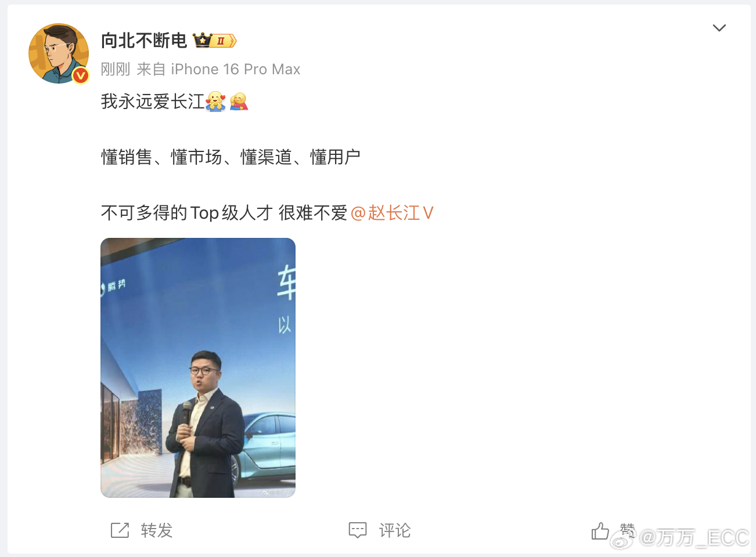
Task: Click the orange V verification badge
Action: (x=81, y=75)
